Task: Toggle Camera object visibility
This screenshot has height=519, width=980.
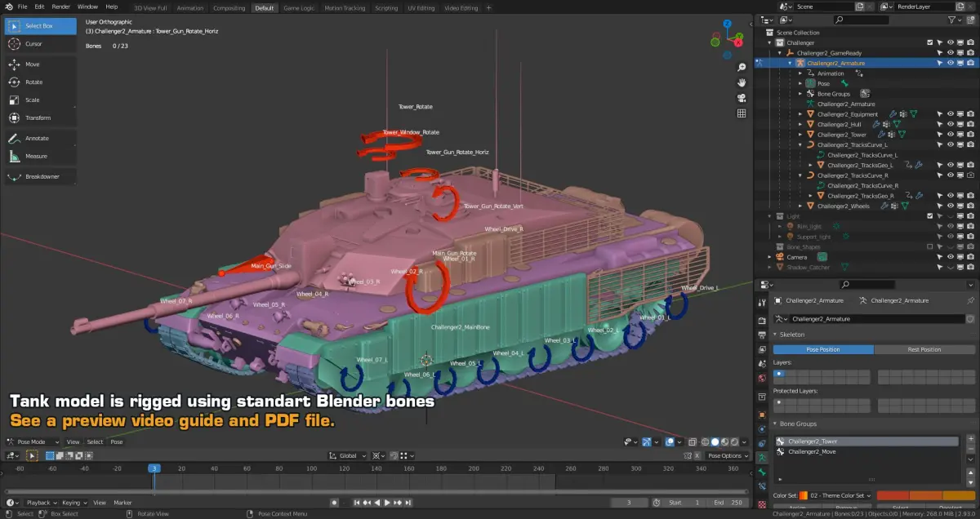Action: pos(951,257)
